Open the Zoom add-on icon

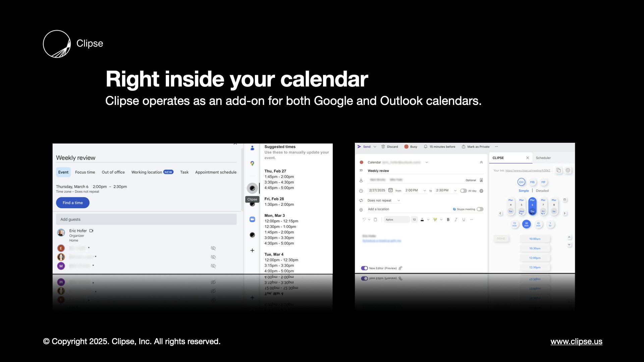coord(252,219)
